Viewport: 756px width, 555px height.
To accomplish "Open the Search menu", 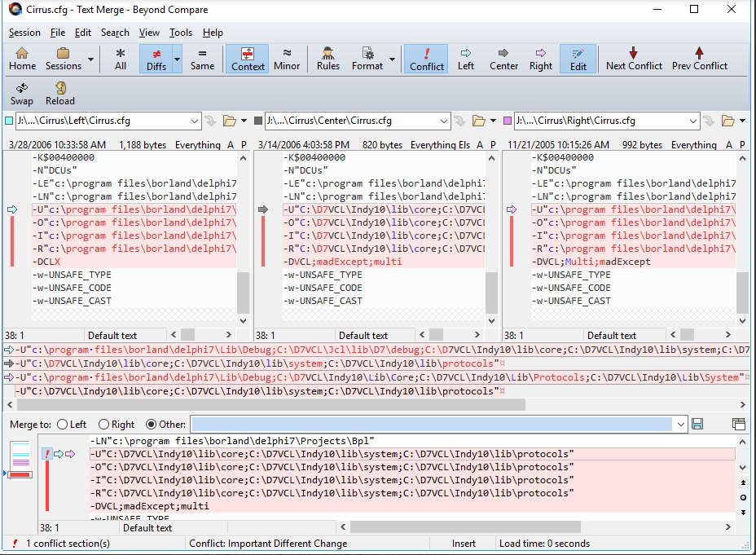I will pyautogui.click(x=115, y=33).
